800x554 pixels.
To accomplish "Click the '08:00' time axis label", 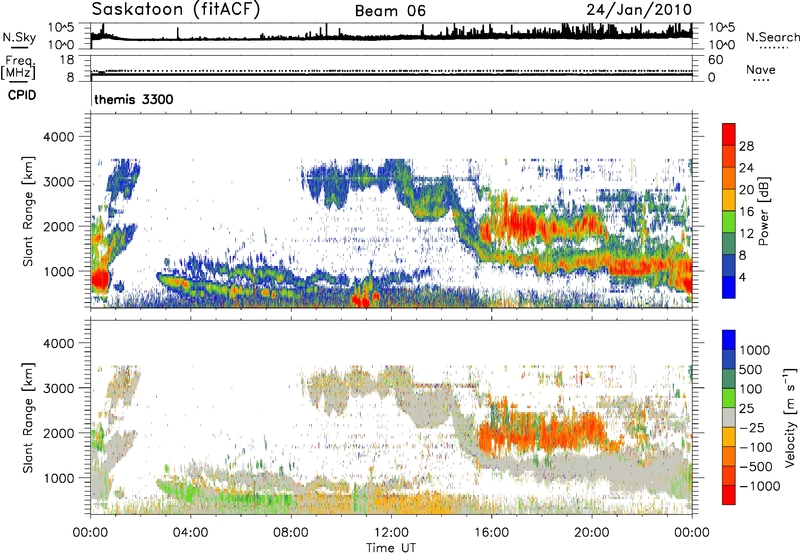I will point(291,533).
